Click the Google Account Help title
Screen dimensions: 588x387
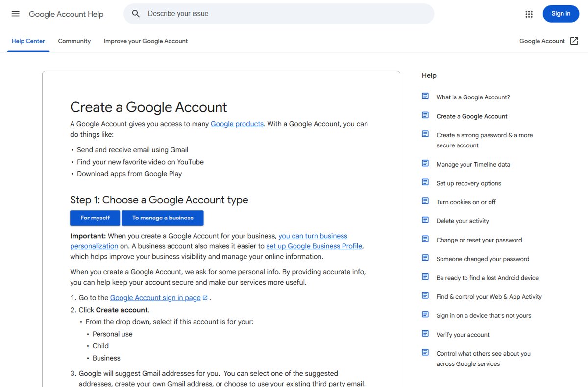tap(66, 14)
